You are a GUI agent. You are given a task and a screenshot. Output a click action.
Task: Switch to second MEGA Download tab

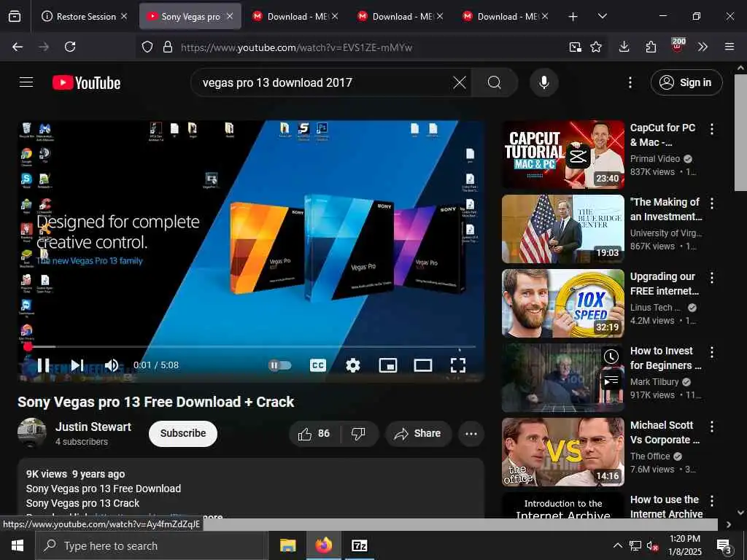click(x=400, y=16)
